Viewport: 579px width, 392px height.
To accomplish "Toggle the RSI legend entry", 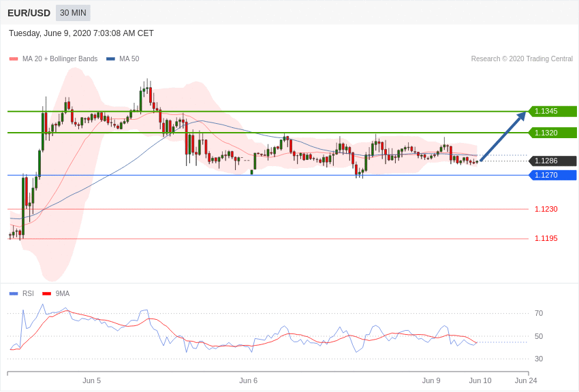I will [x=21, y=293].
